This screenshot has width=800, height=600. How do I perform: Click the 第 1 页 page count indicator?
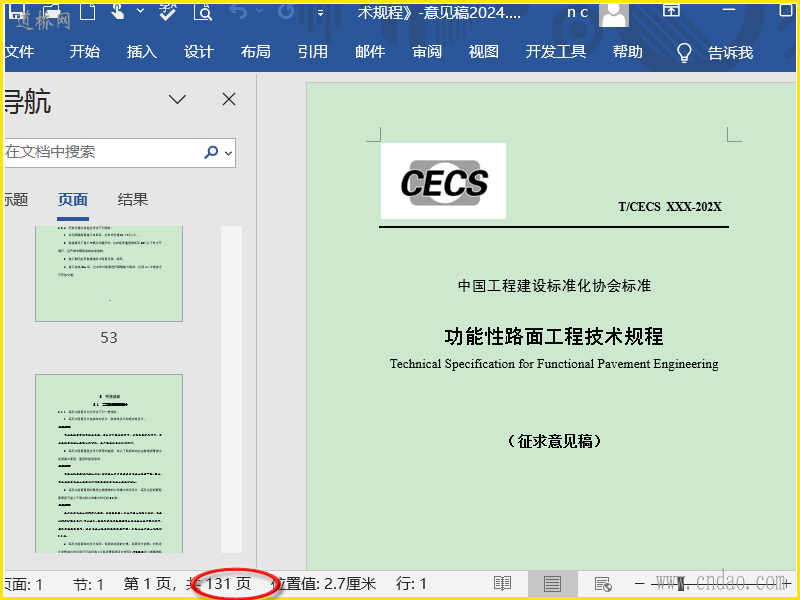(187, 584)
